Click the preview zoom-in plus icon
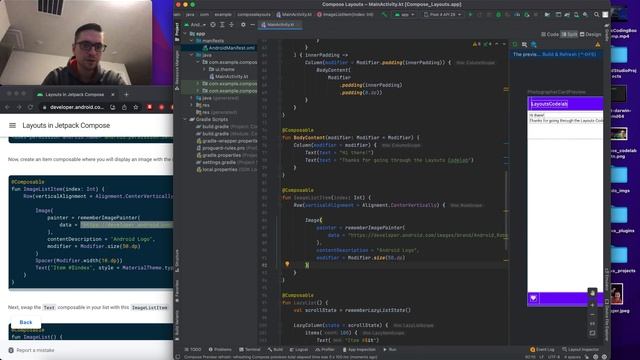The width and height of the screenshot is (640, 360). pos(592,305)
